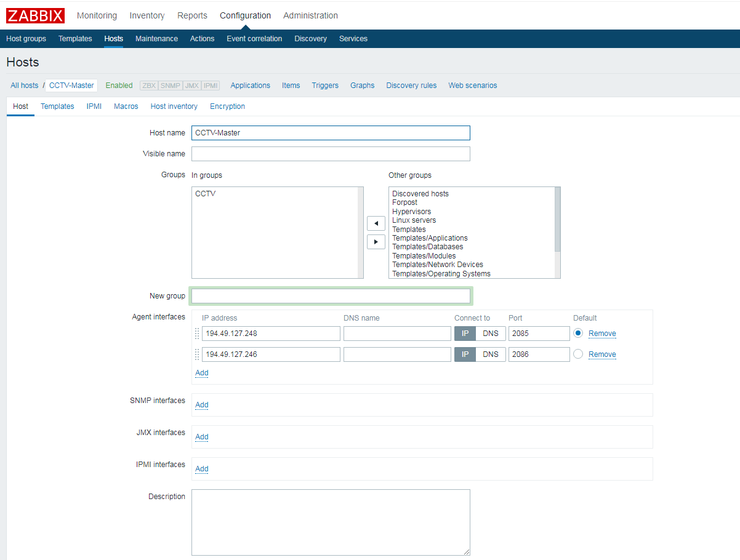Image resolution: width=740 pixels, height=560 pixels.
Task: Open the Host inventory tab
Action: tap(174, 106)
